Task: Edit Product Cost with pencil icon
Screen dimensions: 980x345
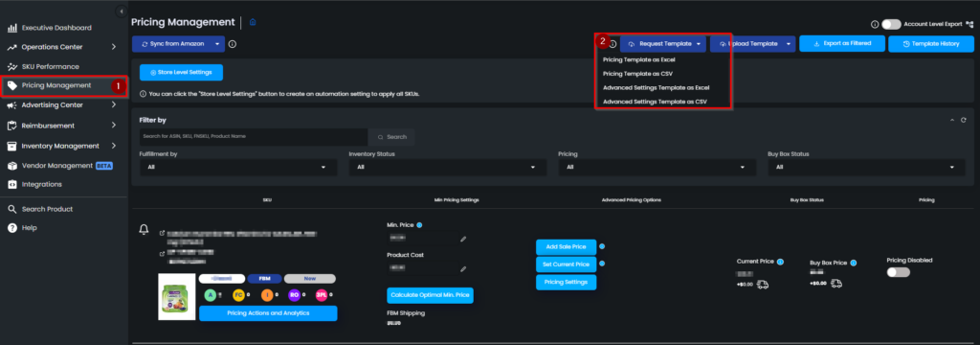Action: tap(463, 268)
